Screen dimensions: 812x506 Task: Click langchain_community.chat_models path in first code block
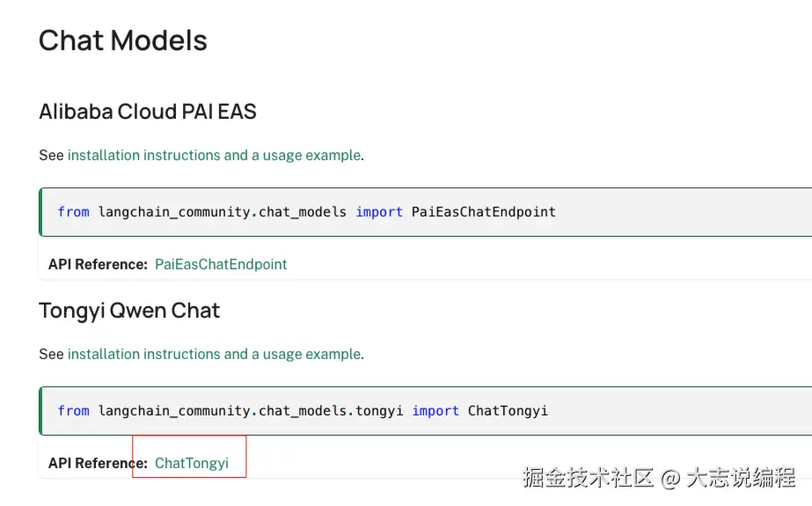[223, 212]
